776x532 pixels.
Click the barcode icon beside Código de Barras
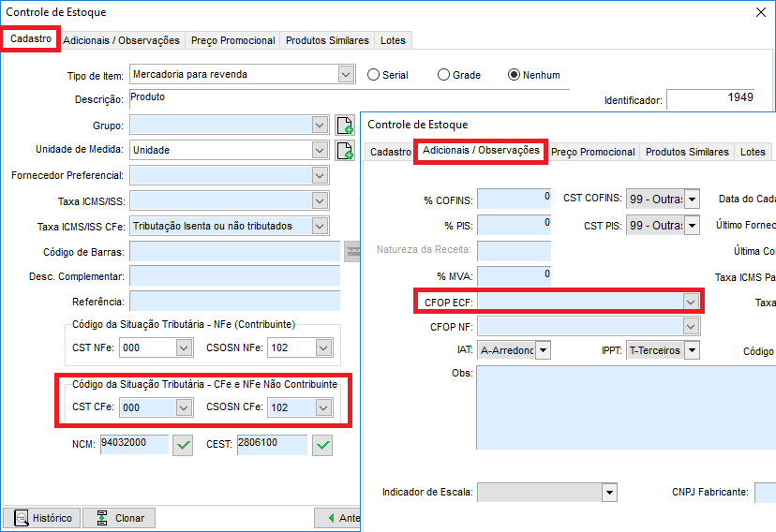[x=352, y=251]
